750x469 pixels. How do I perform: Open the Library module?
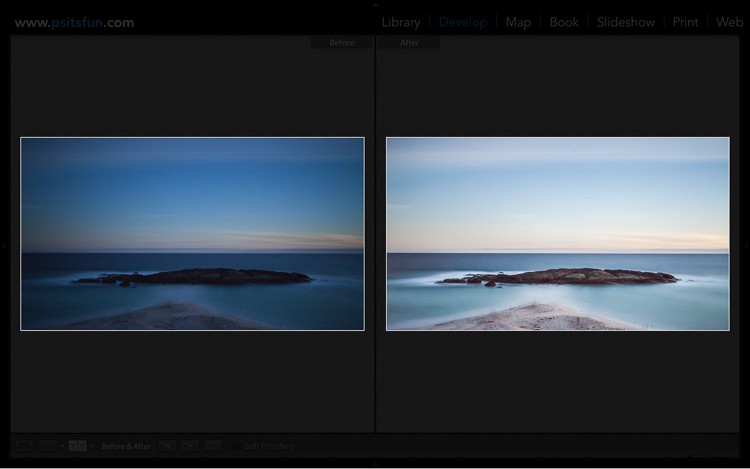(401, 22)
